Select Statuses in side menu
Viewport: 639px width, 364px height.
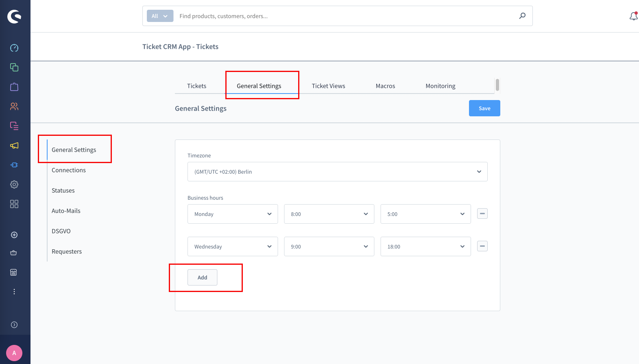tap(63, 190)
